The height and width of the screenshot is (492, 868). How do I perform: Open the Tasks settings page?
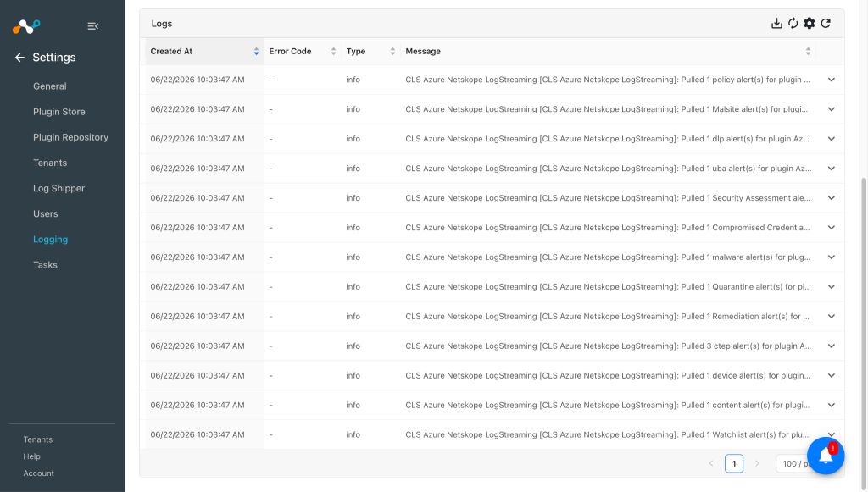point(46,265)
